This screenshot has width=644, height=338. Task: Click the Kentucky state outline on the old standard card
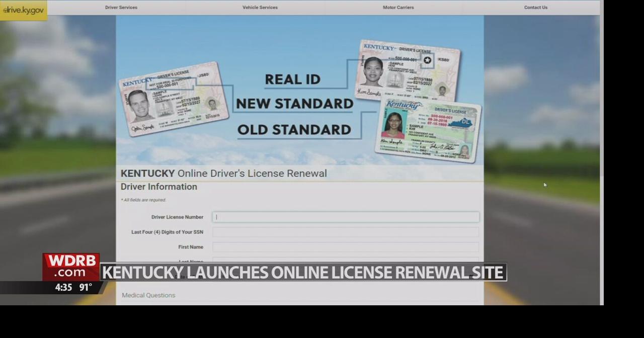click(460, 122)
